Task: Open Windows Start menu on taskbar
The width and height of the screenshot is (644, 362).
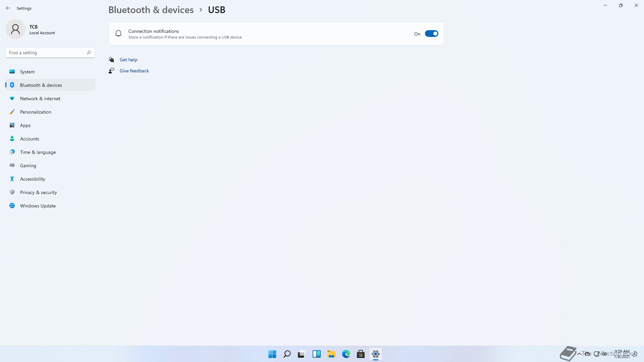Action: click(272, 354)
